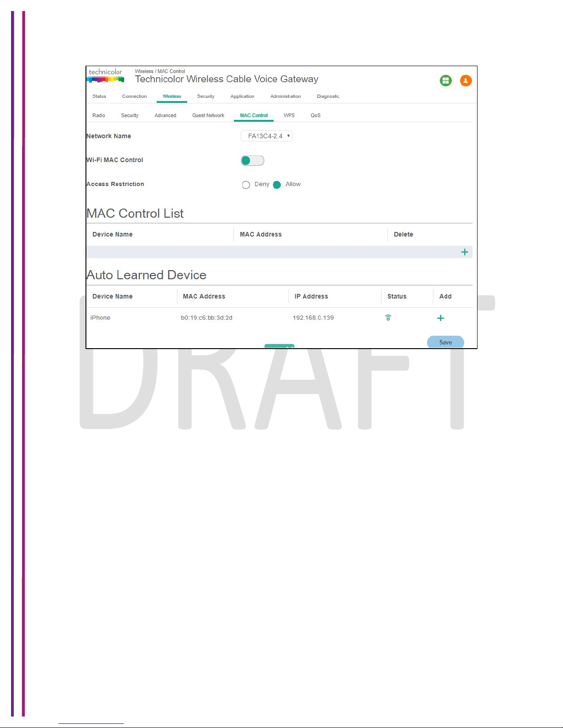
Task: Open the Administration main tab
Action: (285, 96)
